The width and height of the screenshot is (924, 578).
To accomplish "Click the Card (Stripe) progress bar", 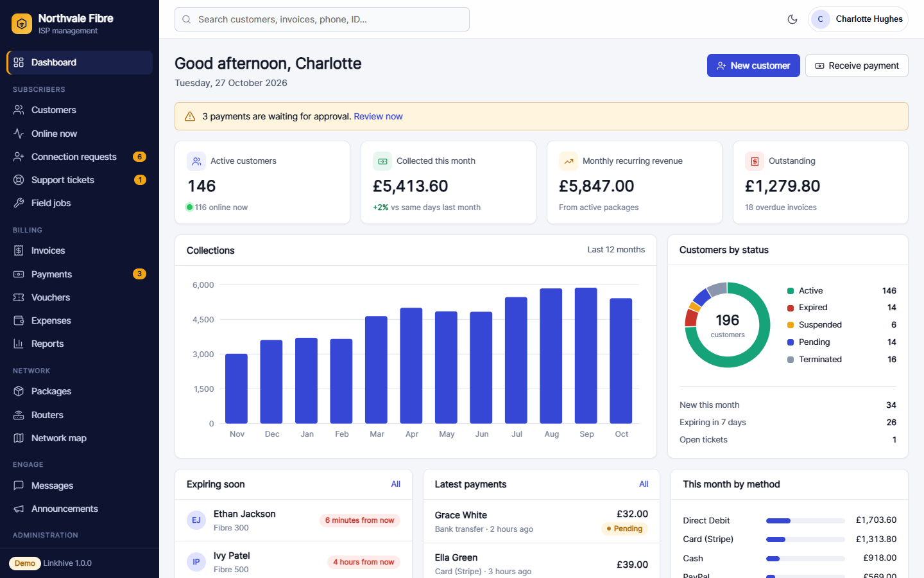I will [805, 539].
